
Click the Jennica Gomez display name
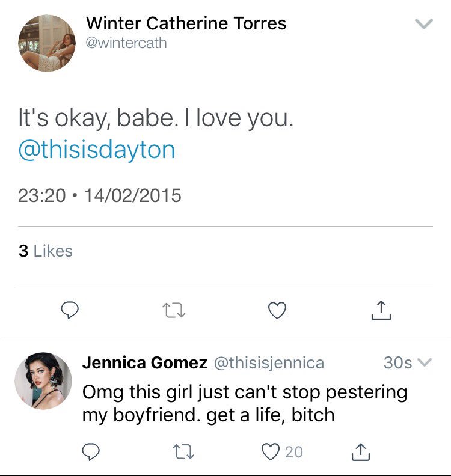pos(144,362)
